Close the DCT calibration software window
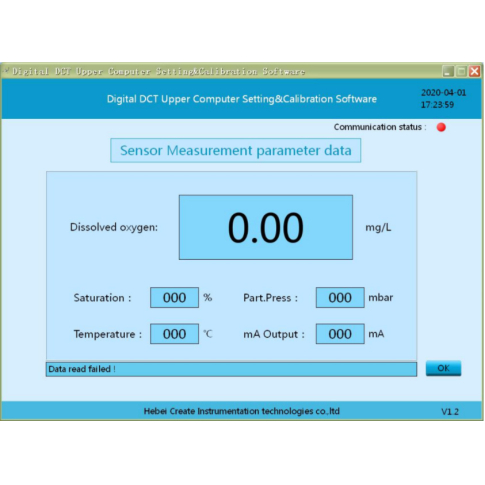Screen dimensions: 485x485 coord(475,71)
